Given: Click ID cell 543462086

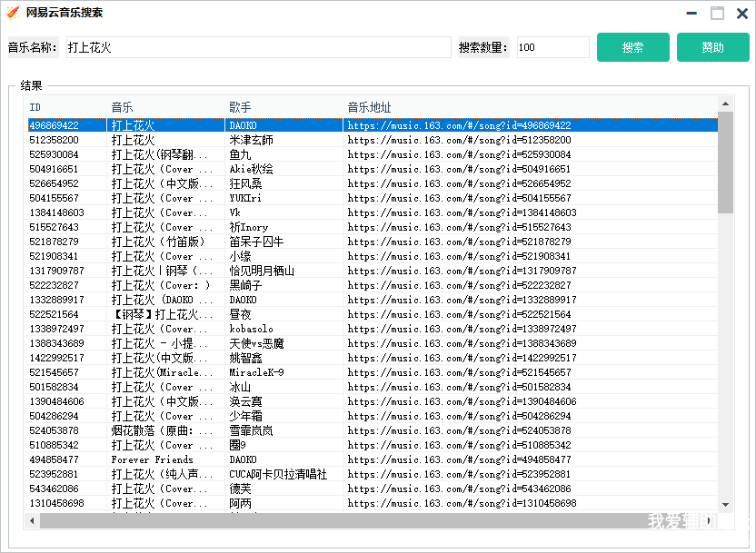Looking at the screenshot, I should [x=54, y=489].
